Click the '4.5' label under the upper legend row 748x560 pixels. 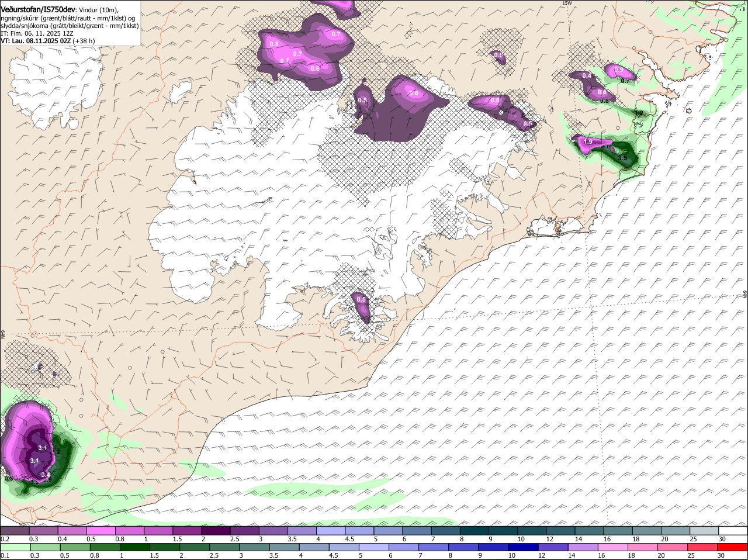[x=349, y=539]
